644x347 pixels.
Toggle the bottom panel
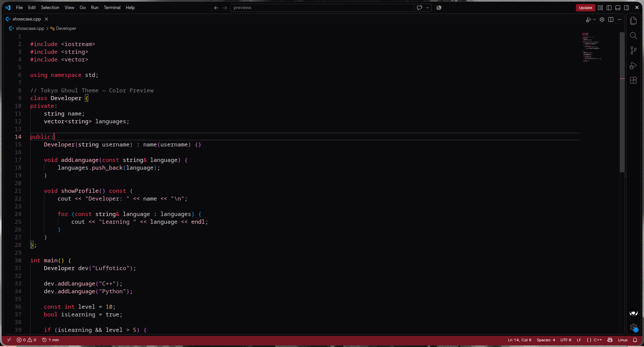(618, 8)
